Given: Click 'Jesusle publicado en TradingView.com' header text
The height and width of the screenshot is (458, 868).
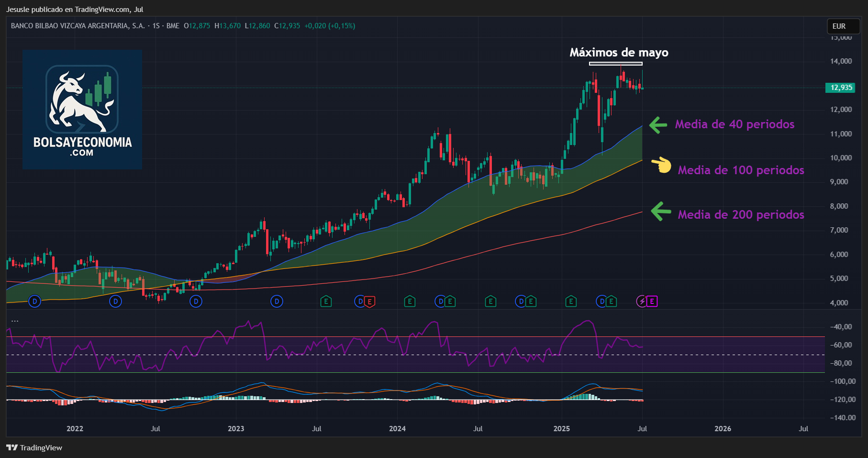Looking at the screenshot, I should 68,10.
